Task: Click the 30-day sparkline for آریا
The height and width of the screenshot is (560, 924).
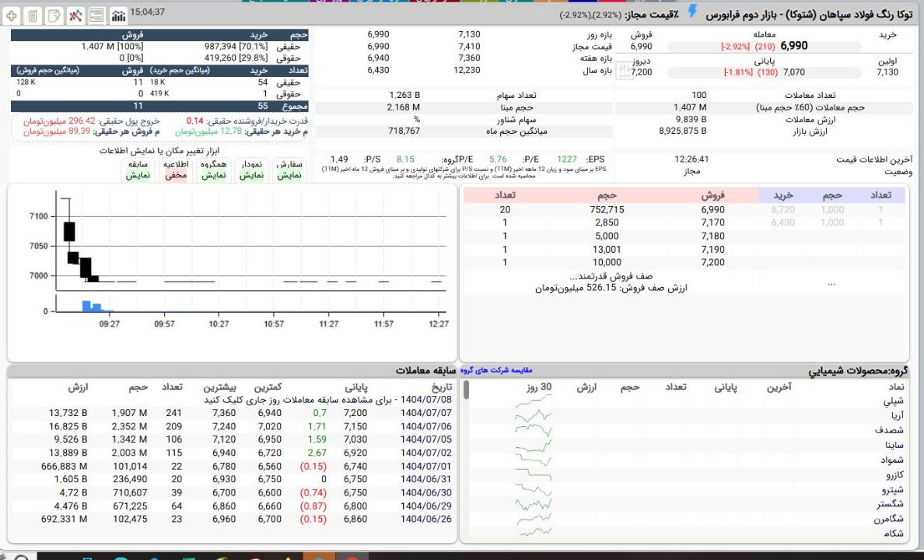Action: coord(535,416)
